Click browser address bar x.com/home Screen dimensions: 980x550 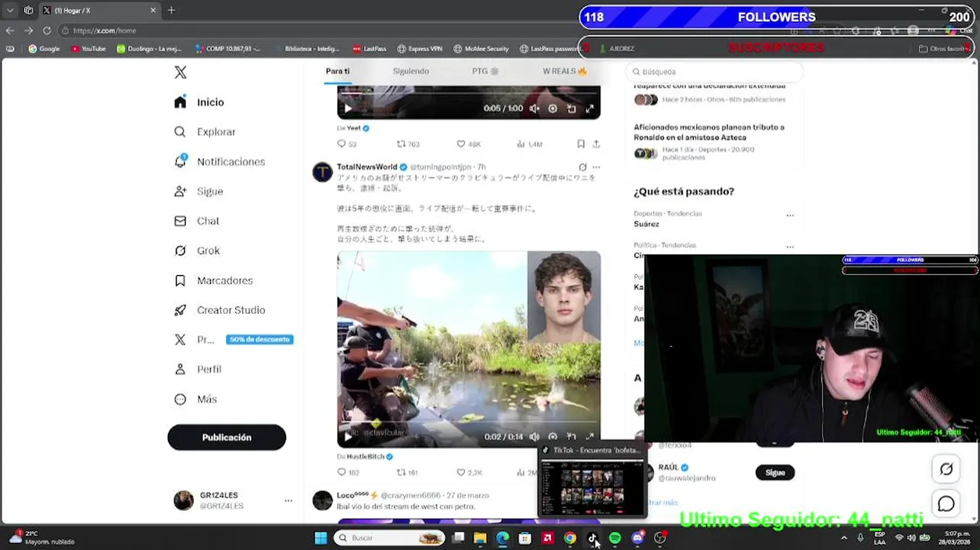click(x=105, y=31)
